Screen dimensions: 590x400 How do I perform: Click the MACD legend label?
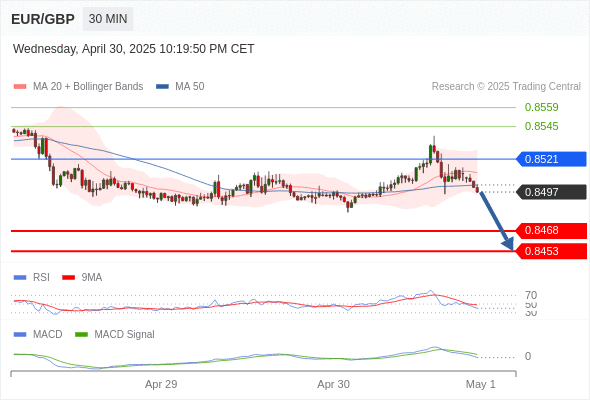(48, 335)
